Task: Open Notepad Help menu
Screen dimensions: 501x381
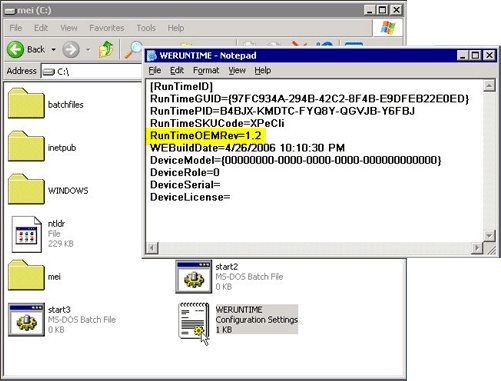Action: point(263,70)
